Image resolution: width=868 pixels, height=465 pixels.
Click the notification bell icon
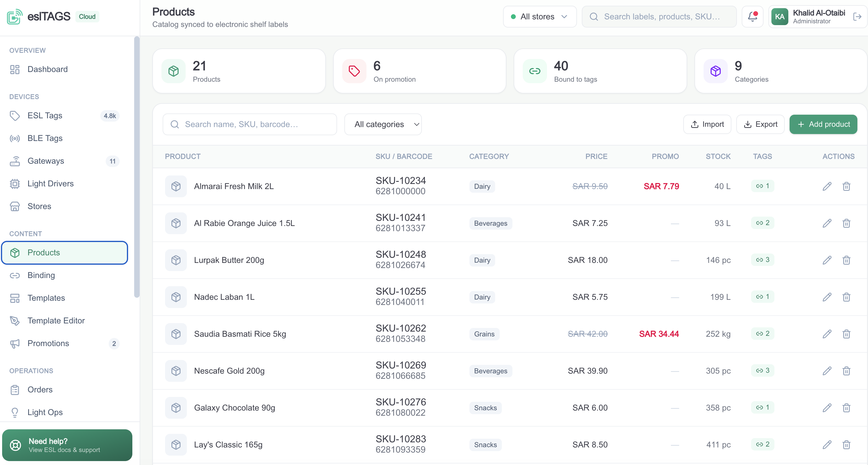(x=752, y=17)
